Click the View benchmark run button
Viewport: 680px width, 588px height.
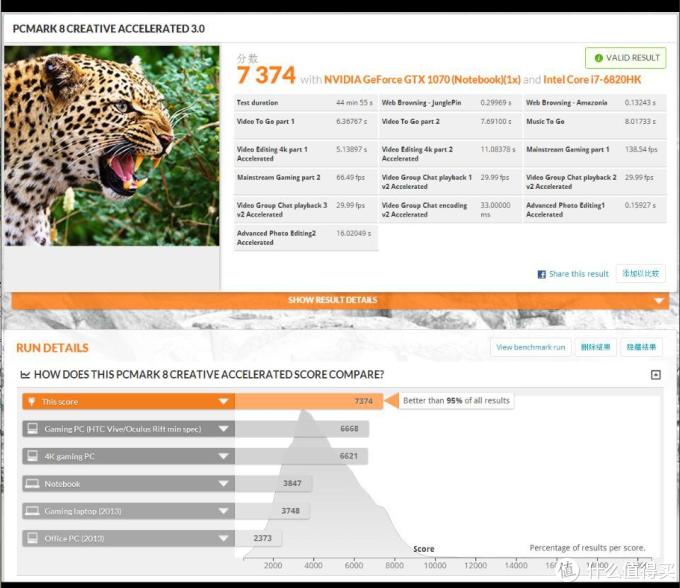pos(531,347)
